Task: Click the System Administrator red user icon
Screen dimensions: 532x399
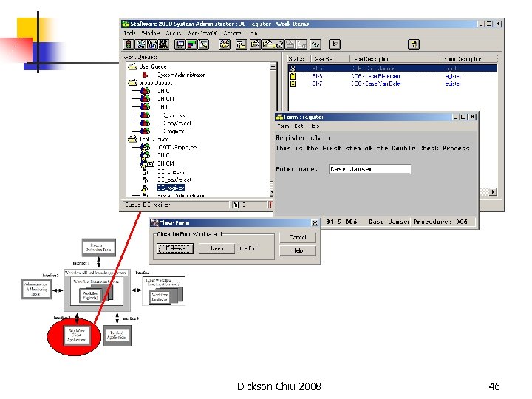Action: pyautogui.click(x=145, y=75)
